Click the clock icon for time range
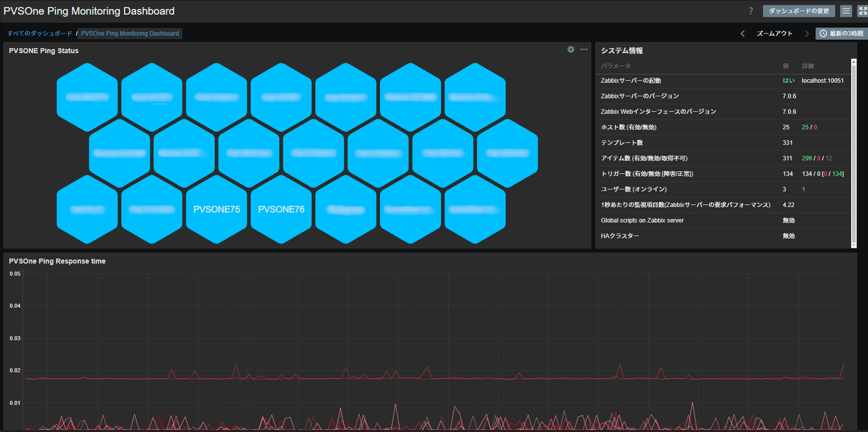 823,34
